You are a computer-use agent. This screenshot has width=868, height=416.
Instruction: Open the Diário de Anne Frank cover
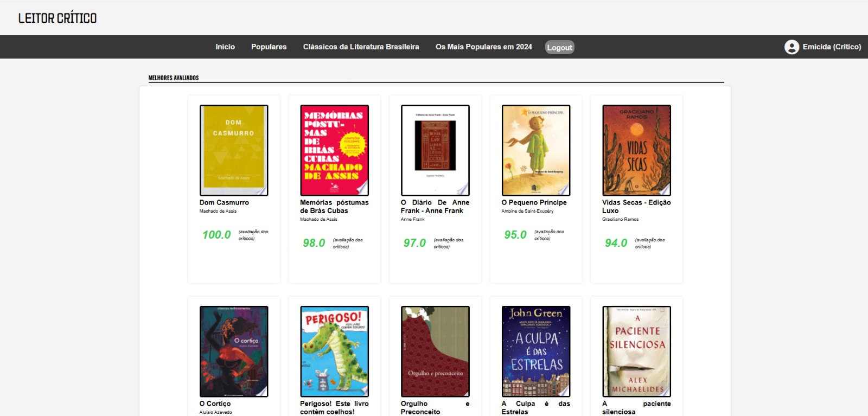[x=435, y=150]
